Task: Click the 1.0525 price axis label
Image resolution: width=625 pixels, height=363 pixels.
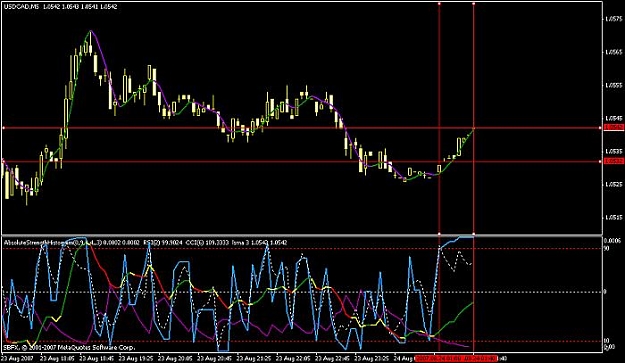Action: coord(613,184)
